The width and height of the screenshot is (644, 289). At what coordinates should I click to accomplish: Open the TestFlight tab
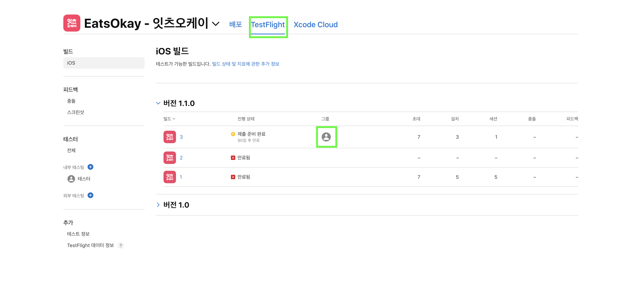268,25
